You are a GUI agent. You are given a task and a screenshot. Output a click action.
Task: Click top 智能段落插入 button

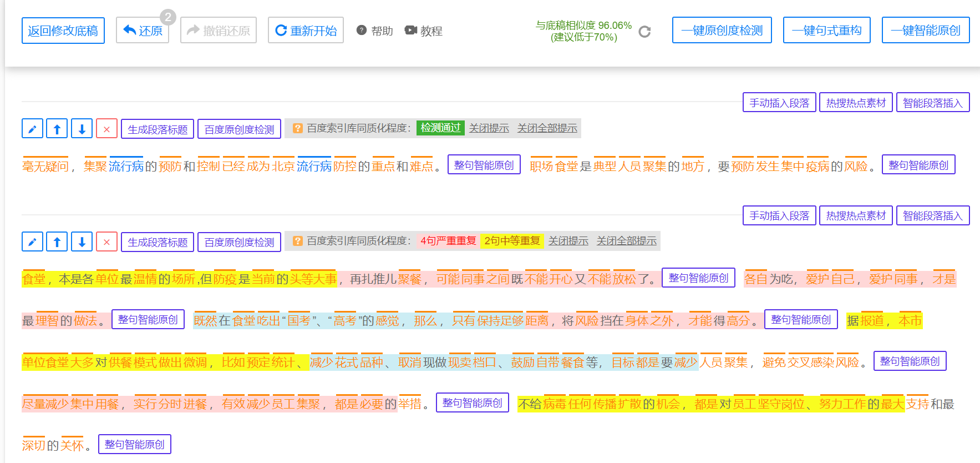click(x=933, y=102)
